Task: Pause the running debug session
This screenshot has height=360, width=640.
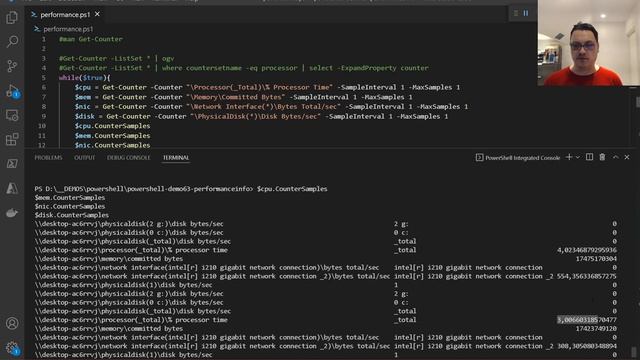Action: coord(526,13)
